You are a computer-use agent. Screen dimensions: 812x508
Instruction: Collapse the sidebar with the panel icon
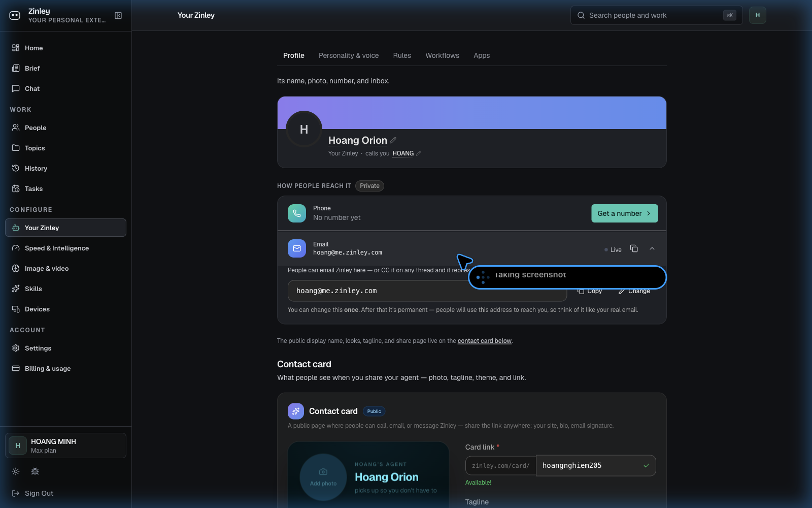(x=118, y=16)
